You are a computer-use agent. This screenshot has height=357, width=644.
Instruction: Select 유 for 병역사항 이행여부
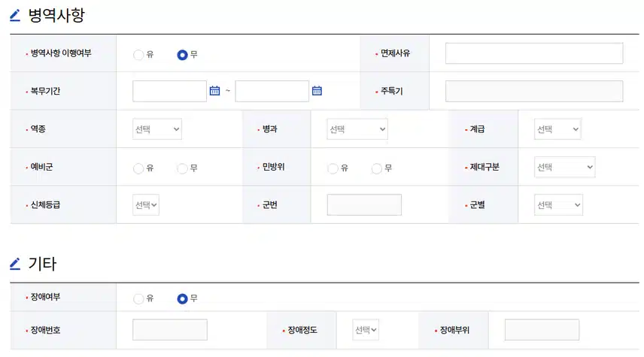138,55
